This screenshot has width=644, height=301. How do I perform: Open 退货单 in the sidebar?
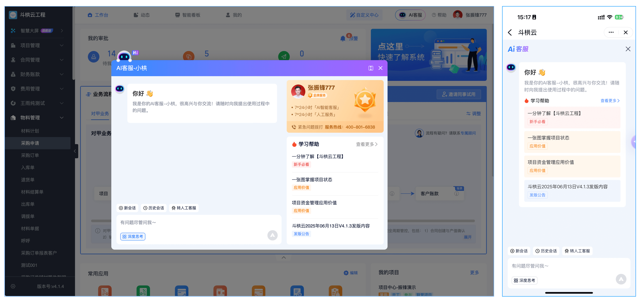click(x=28, y=180)
